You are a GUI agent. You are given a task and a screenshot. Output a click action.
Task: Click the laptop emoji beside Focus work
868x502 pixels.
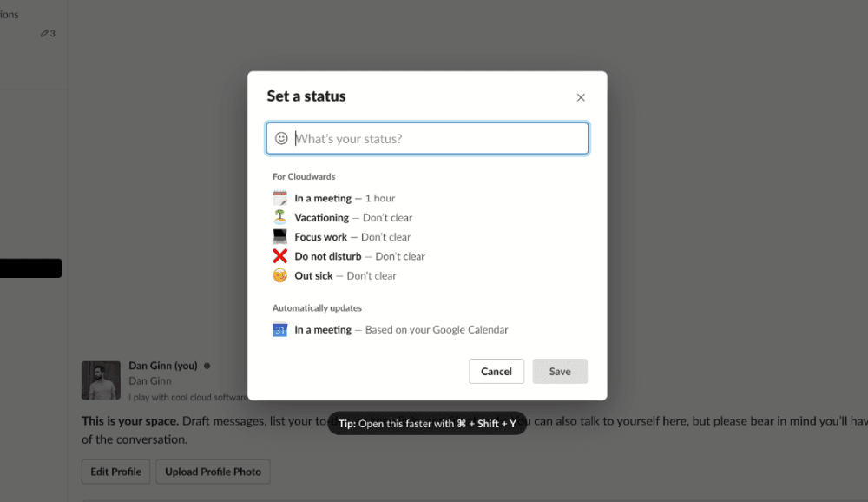pos(279,236)
